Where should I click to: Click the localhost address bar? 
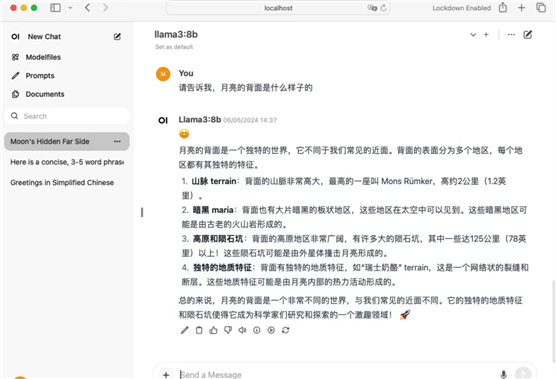pos(278,8)
